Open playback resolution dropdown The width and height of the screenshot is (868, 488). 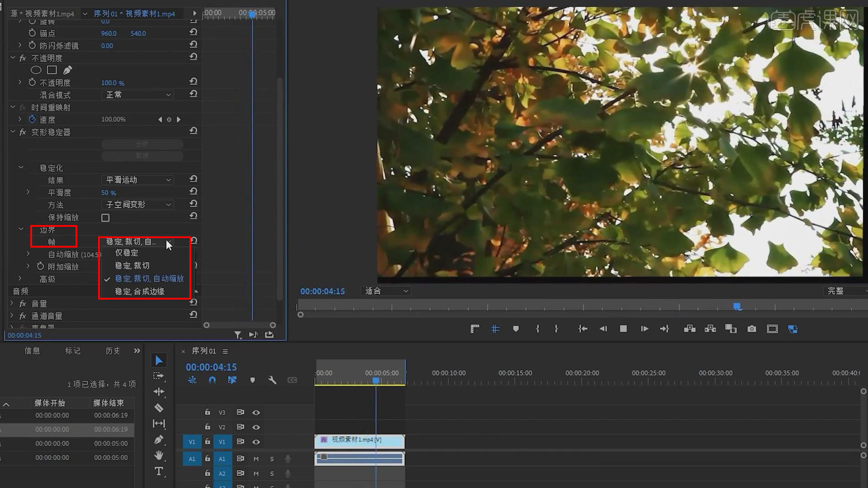845,291
